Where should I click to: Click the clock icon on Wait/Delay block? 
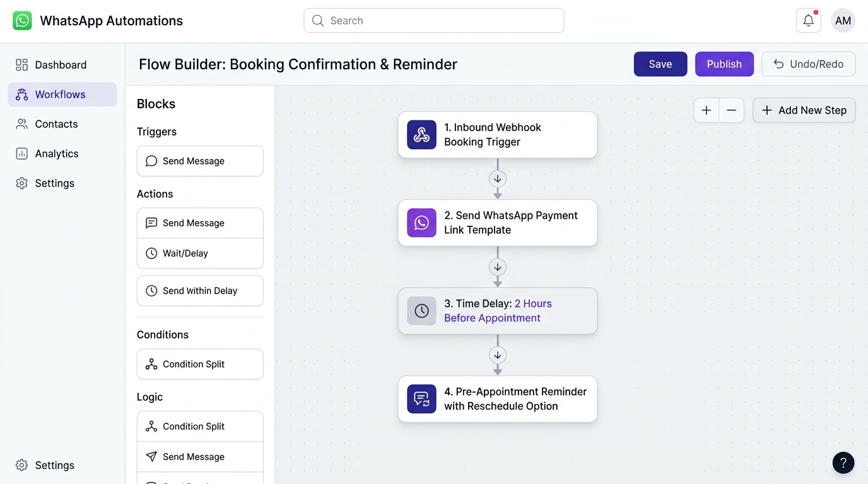coord(151,253)
